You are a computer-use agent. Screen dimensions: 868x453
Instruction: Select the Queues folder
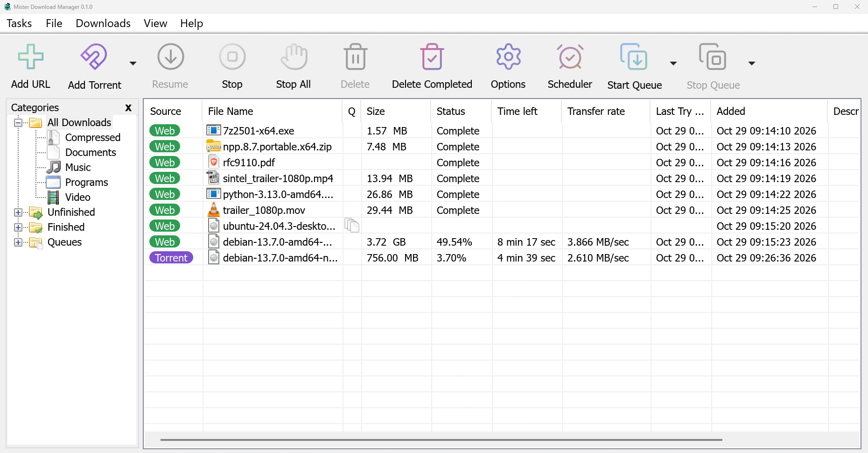coord(65,242)
